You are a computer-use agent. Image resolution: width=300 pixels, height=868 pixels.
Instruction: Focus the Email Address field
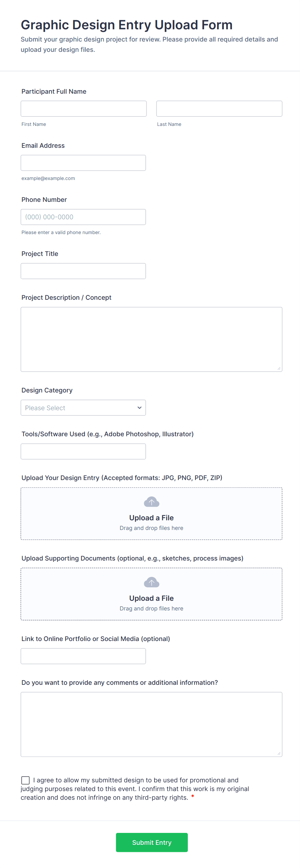pyautogui.click(x=83, y=163)
